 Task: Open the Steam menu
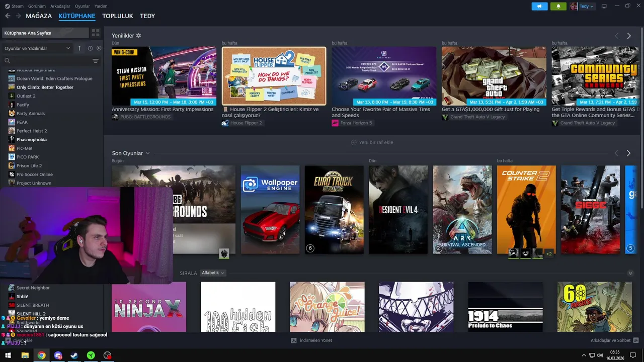[x=18, y=6]
